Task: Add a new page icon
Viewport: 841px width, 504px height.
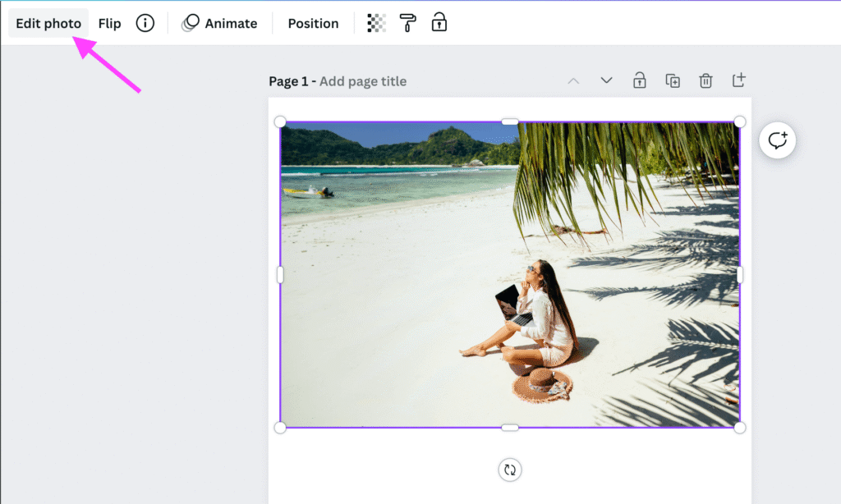Action: coord(738,80)
